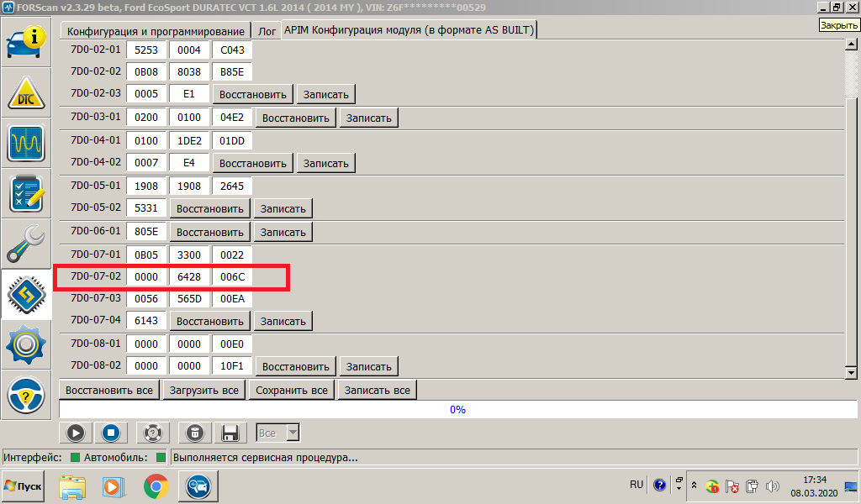Click 'Восстановить' in row 7D0-02-03
This screenshot has height=504, width=861.
point(252,94)
